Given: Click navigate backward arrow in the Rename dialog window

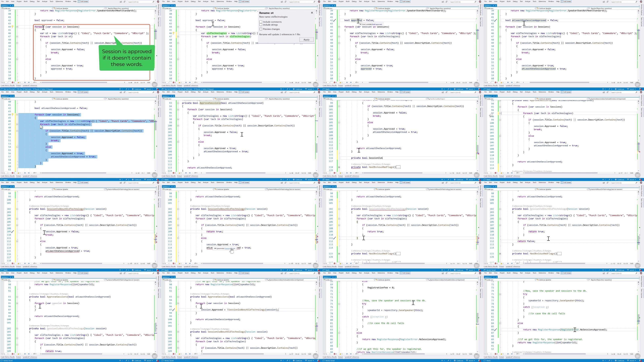Looking at the screenshot, I should (x=186, y=82).
